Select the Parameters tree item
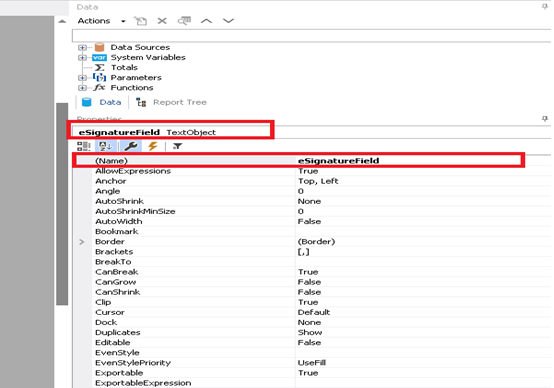The image size is (554, 388). point(136,77)
